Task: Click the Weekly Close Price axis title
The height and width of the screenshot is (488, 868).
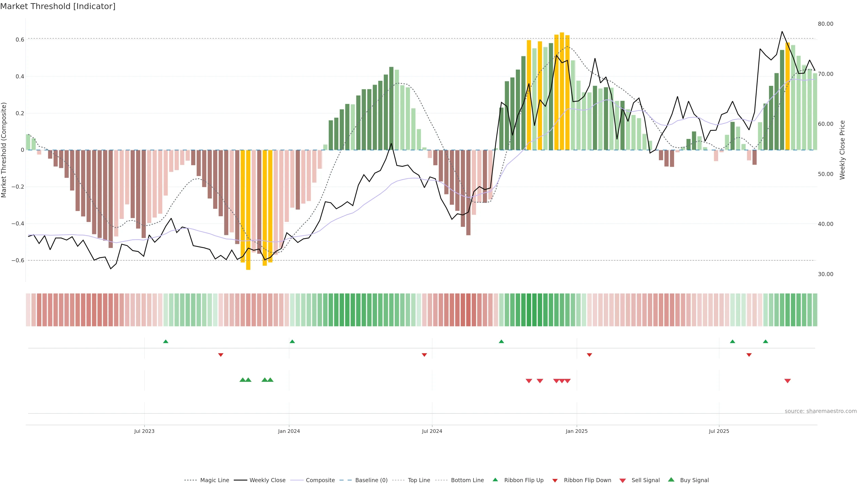Action: click(842, 150)
